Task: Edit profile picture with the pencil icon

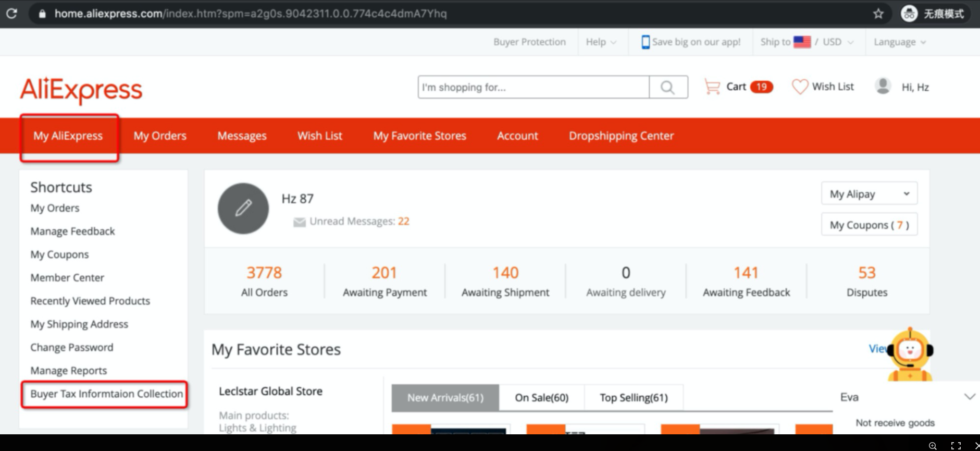Action: [x=243, y=208]
